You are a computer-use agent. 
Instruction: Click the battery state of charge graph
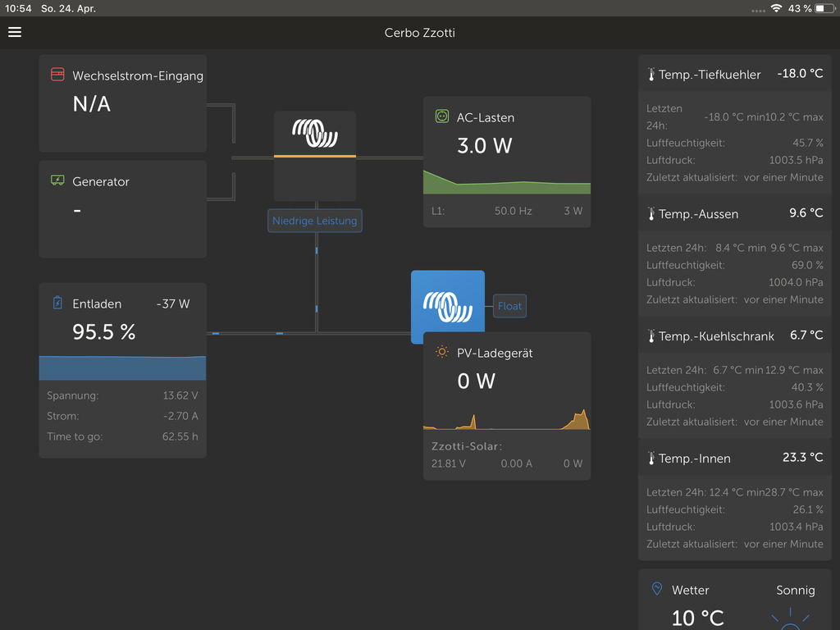point(123,368)
